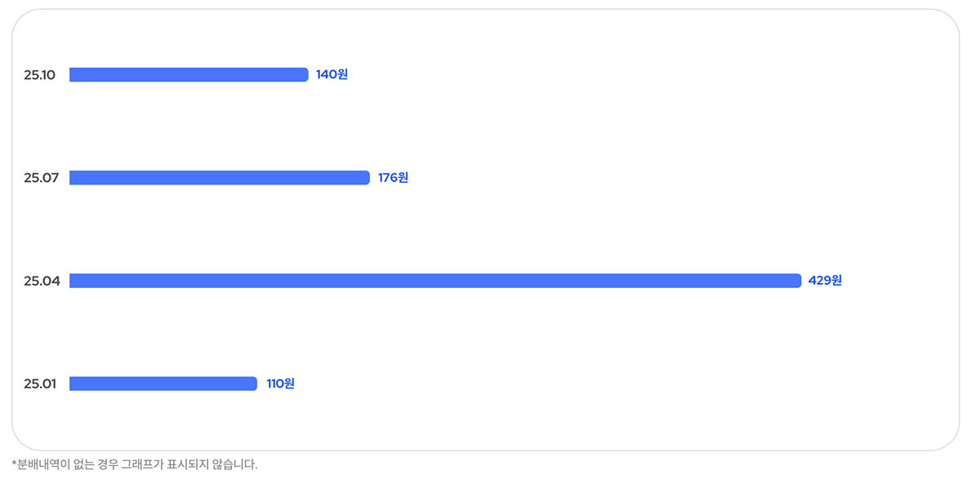This screenshot has height=492, width=980.
Task: Click the 176원 value label
Action: click(393, 178)
